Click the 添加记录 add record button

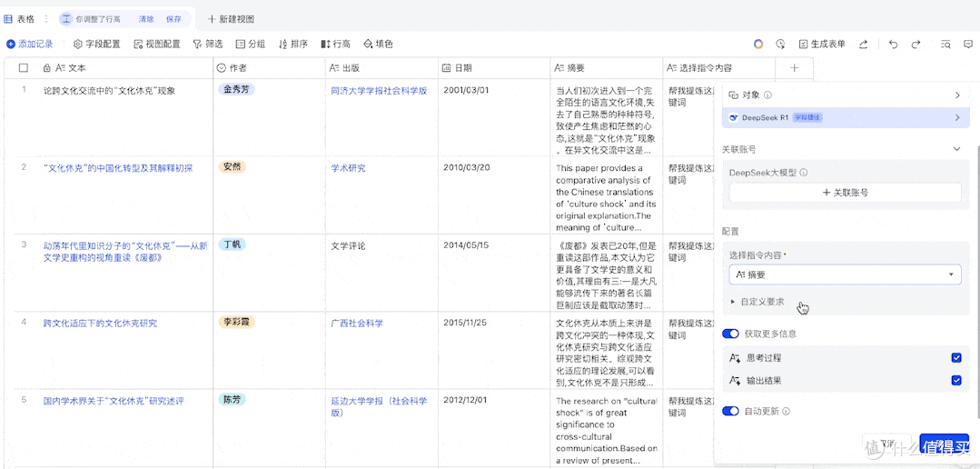click(x=30, y=44)
